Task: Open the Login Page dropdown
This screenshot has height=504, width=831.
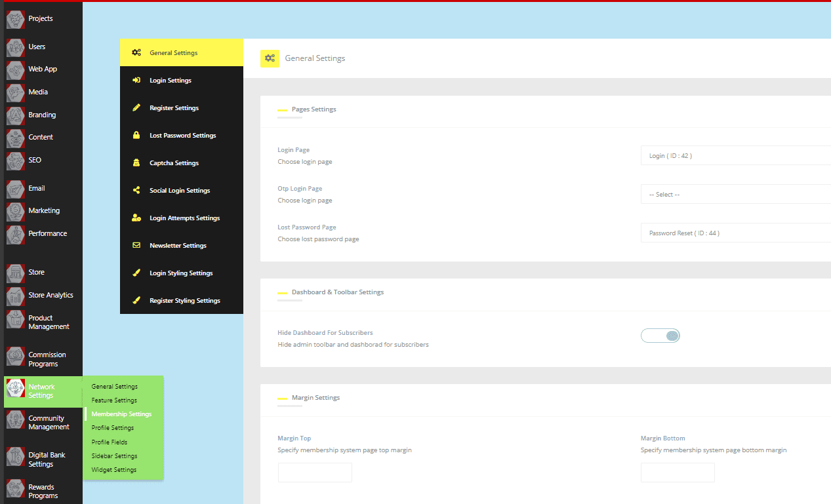Action: (x=735, y=156)
